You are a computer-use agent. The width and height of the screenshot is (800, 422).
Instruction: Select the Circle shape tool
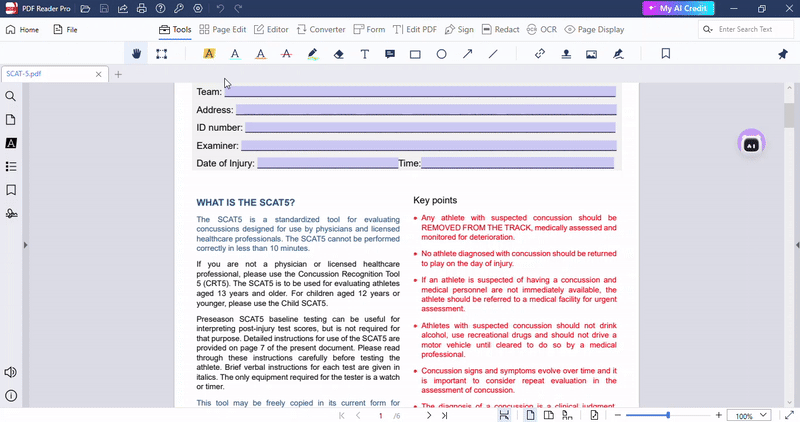(x=441, y=54)
